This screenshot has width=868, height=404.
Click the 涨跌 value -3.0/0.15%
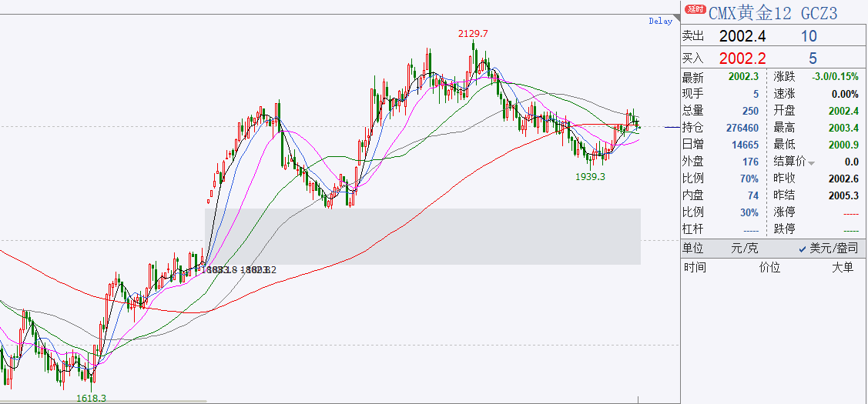(x=835, y=78)
